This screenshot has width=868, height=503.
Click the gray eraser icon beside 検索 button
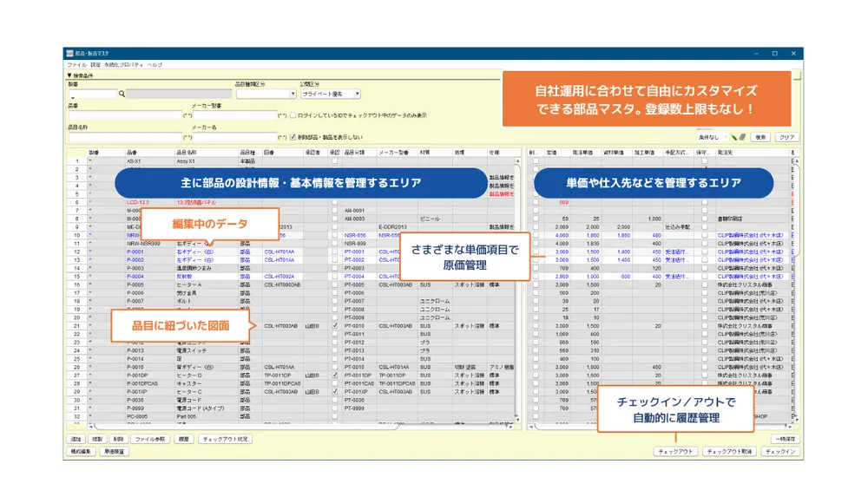[742, 137]
